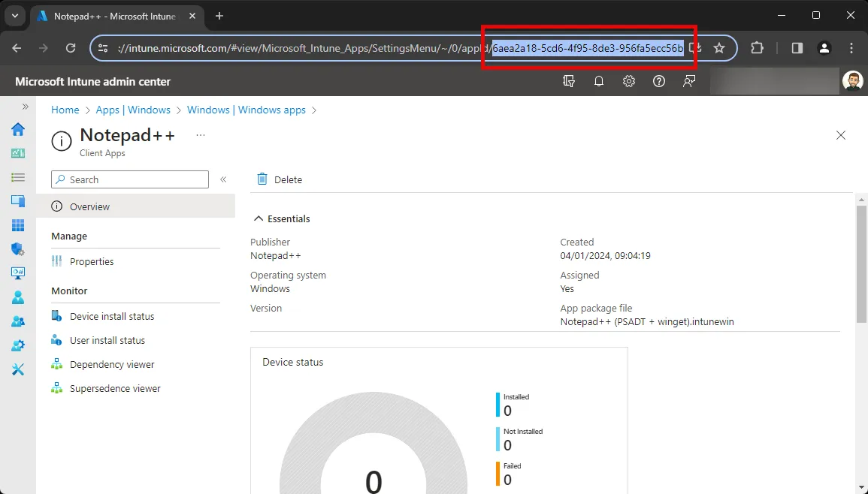Select the app package file name text
Image resolution: width=868 pixels, height=494 pixels.
[646, 321]
